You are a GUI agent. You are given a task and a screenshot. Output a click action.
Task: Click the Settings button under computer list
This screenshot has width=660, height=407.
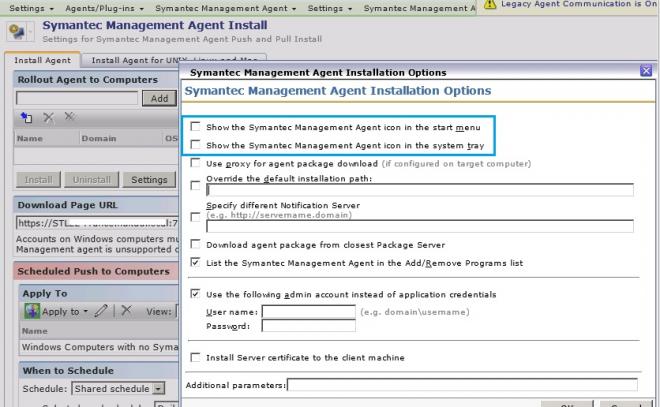click(x=149, y=180)
